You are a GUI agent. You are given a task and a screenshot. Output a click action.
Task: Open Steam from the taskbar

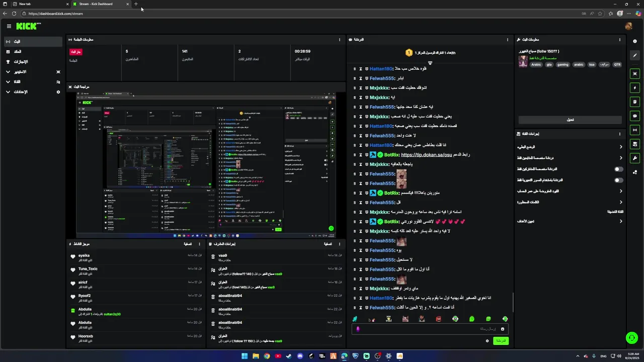click(x=289, y=356)
